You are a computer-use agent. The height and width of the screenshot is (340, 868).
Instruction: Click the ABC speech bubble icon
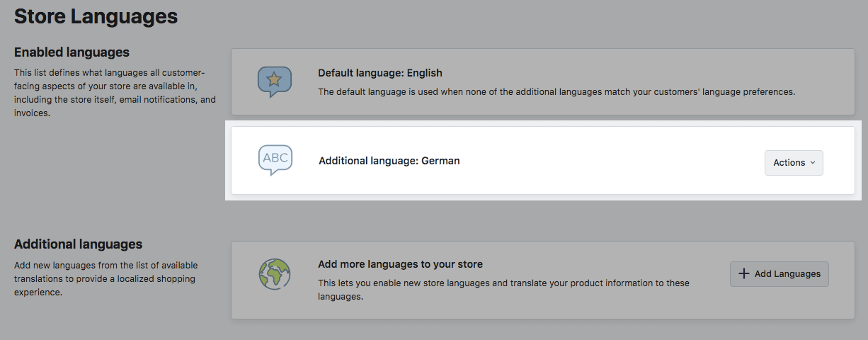pos(275,160)
